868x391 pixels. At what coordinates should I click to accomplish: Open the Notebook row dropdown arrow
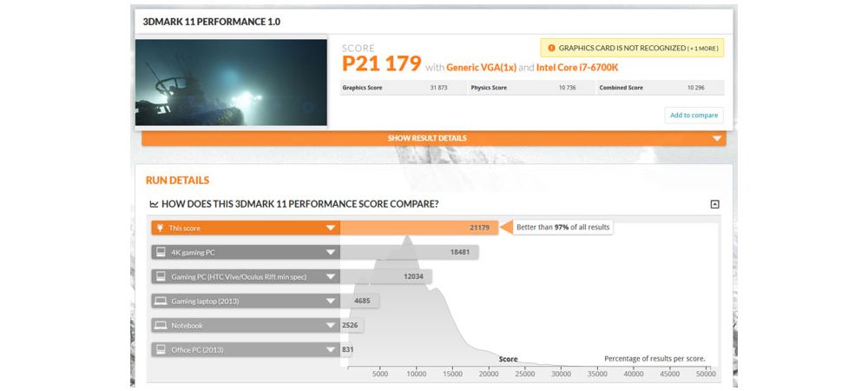pos(331,325)
